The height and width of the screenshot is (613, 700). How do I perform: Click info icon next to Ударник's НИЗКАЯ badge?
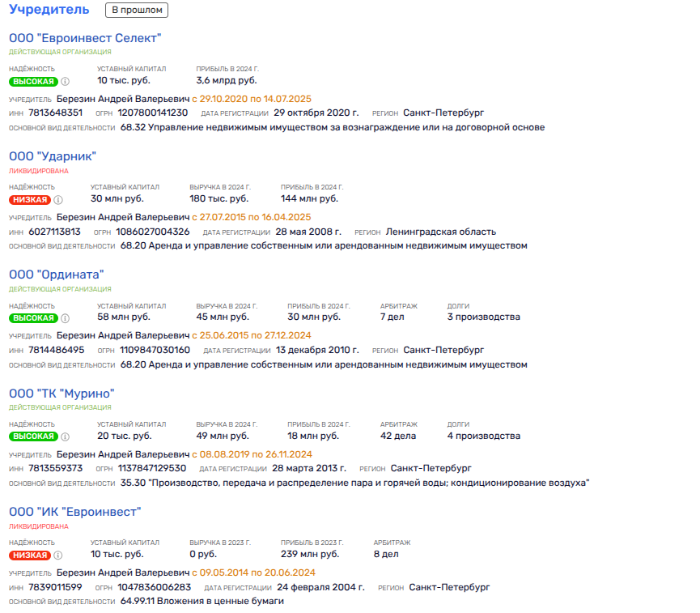tap(58, 199)
